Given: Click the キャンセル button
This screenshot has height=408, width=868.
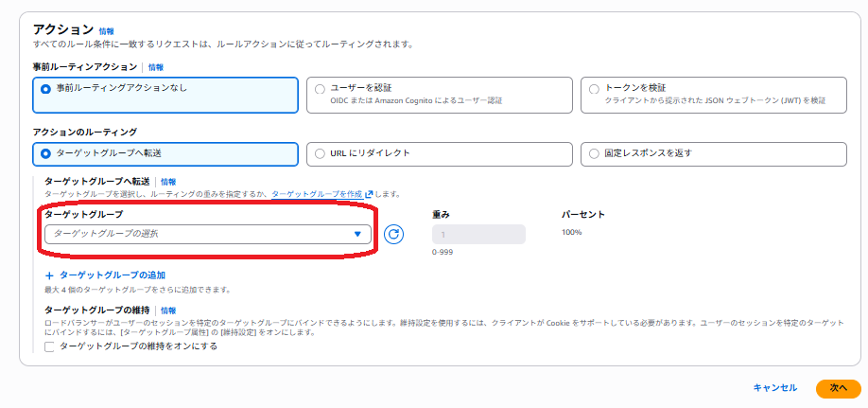Looking at the screenshot, I should [775, 388].
